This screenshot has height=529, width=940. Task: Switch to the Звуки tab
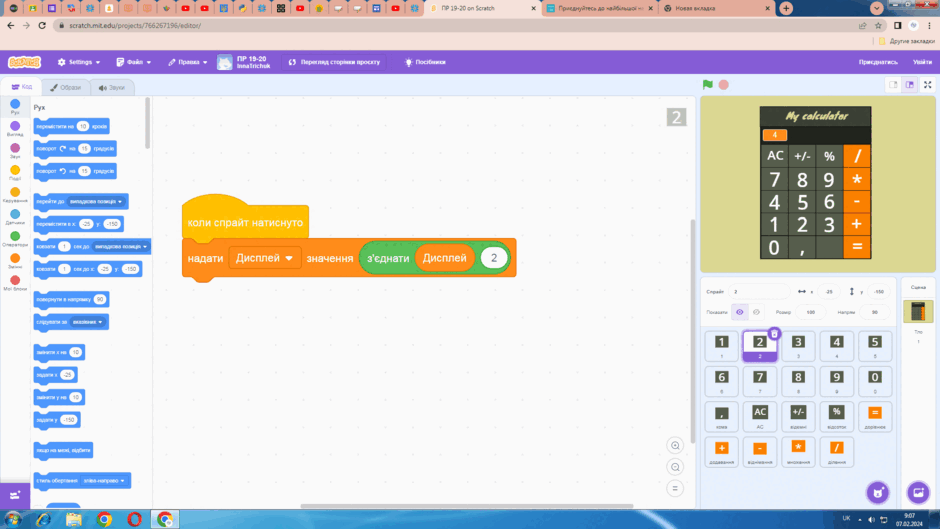[x=112, y=88]
